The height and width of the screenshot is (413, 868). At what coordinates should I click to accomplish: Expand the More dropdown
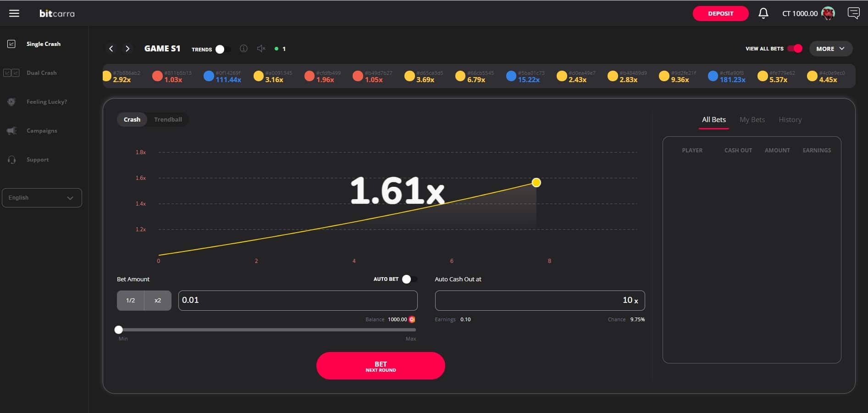tap(830, 49)
